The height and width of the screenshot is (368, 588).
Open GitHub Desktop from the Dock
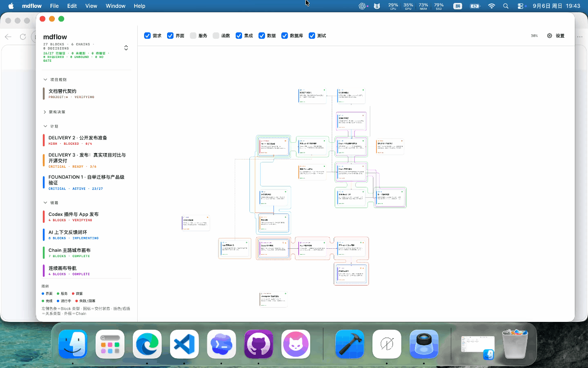click(x=259, y=344)
